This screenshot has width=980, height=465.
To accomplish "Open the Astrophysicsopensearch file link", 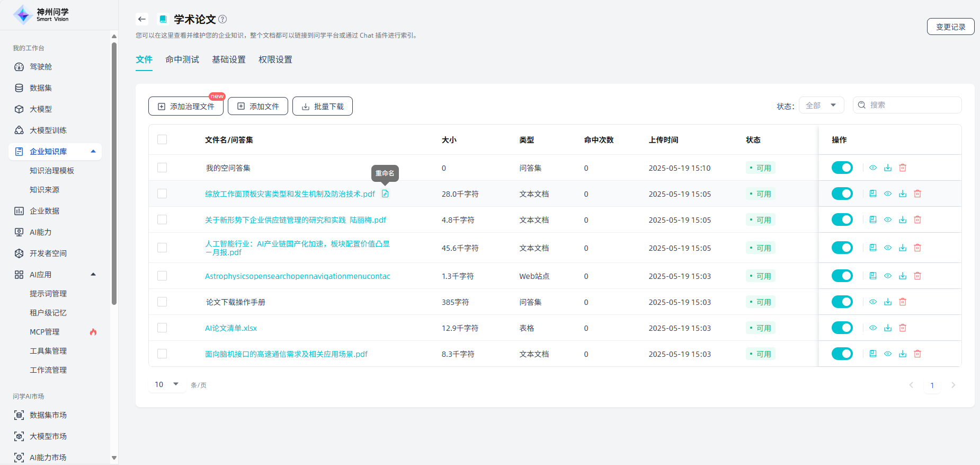I will [298, 276].
